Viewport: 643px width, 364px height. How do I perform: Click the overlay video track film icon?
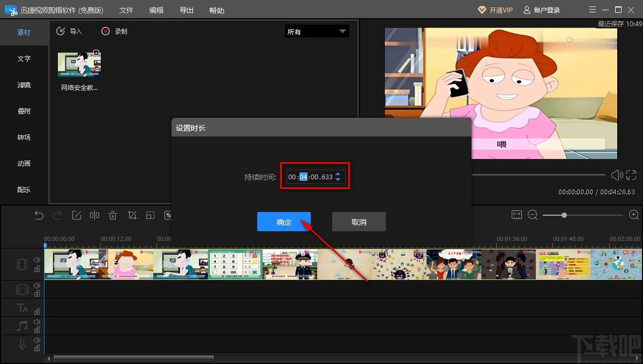[x=22, y=290]
